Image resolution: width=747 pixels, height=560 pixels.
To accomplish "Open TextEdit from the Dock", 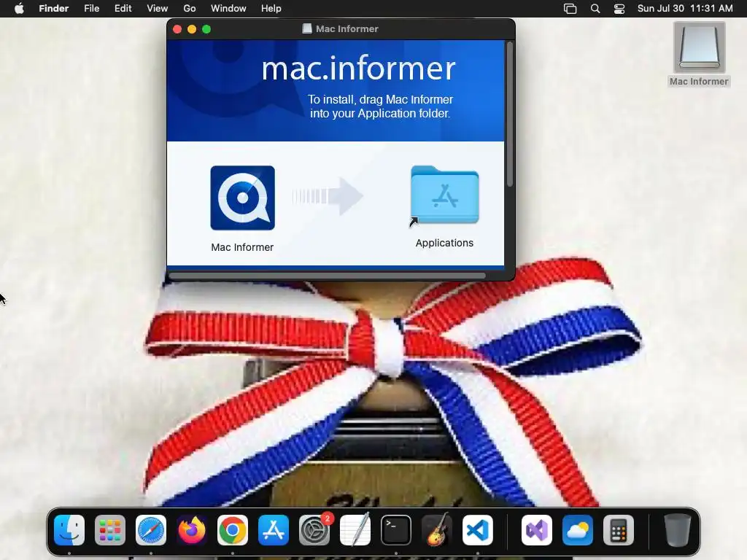I will (355, 530).
